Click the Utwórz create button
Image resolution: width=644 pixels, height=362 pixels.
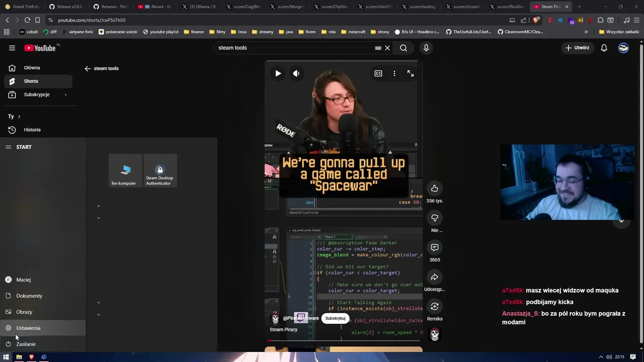(x=577, y=48)
